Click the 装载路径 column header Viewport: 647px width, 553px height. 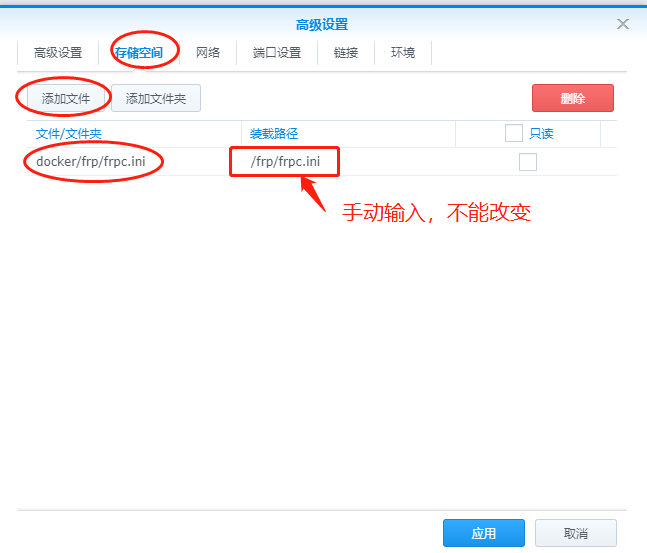click(x=275, y=133)
